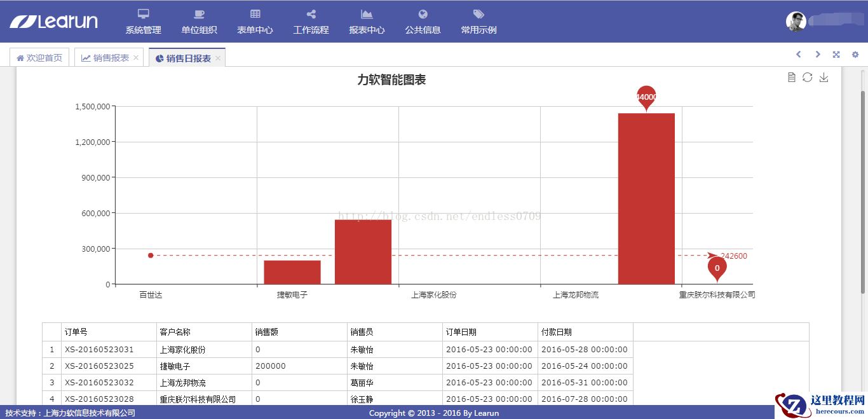Open the 报表中心 menu
The image size is (868, 419).
(367, 22)
